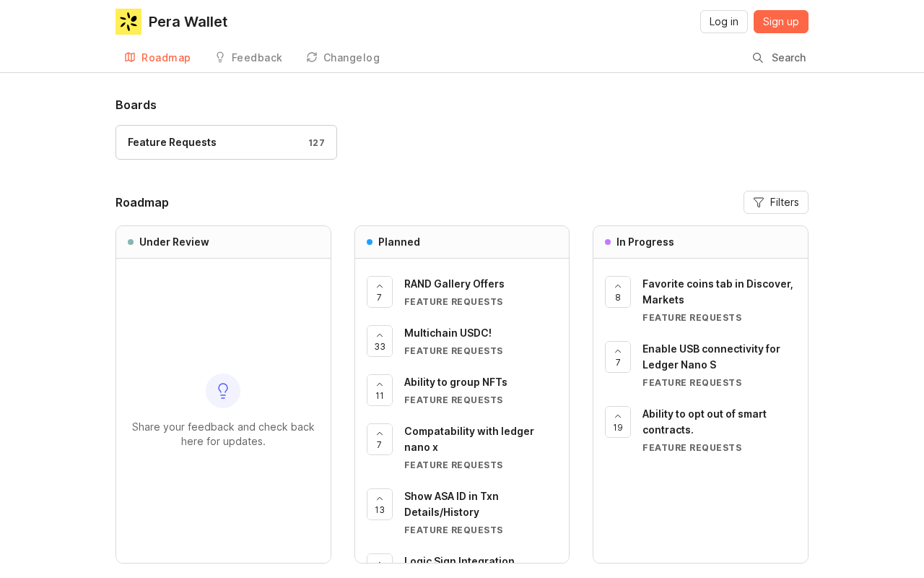Upvote Enable USB connectivity for Ledger Nano S

click(618, 357)
